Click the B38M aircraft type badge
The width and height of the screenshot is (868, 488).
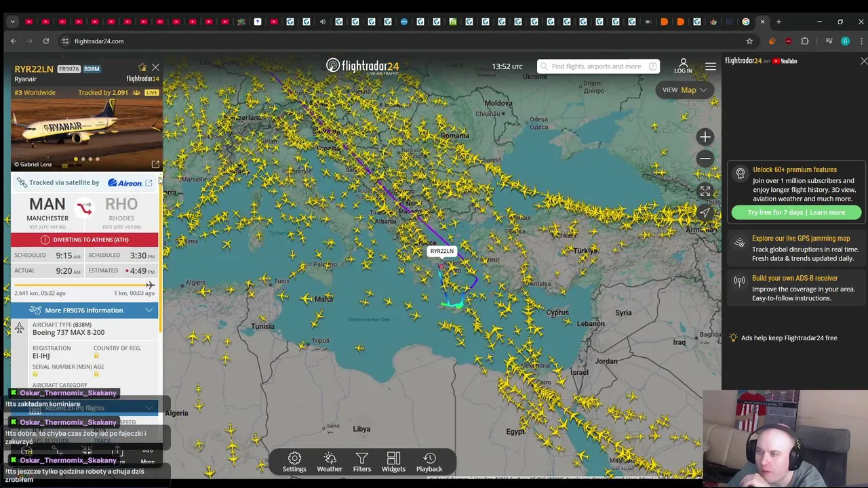coord(92,69)
